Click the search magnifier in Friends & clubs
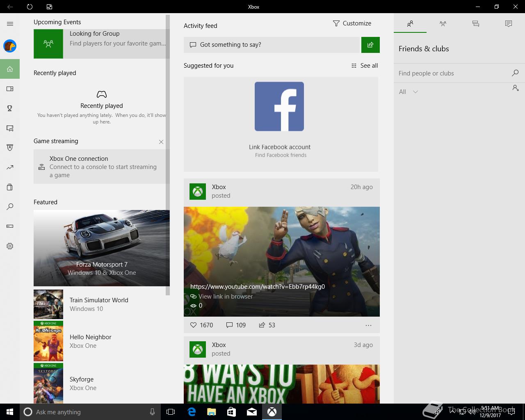The height and width of the screenshot is (420, 525). click(x=515, y=73)
